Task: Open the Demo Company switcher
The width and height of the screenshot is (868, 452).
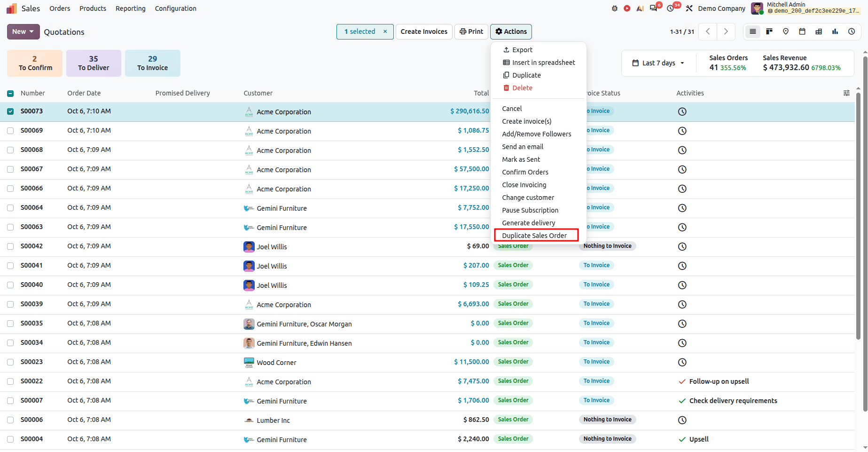Action: click(x=721, y=8)
